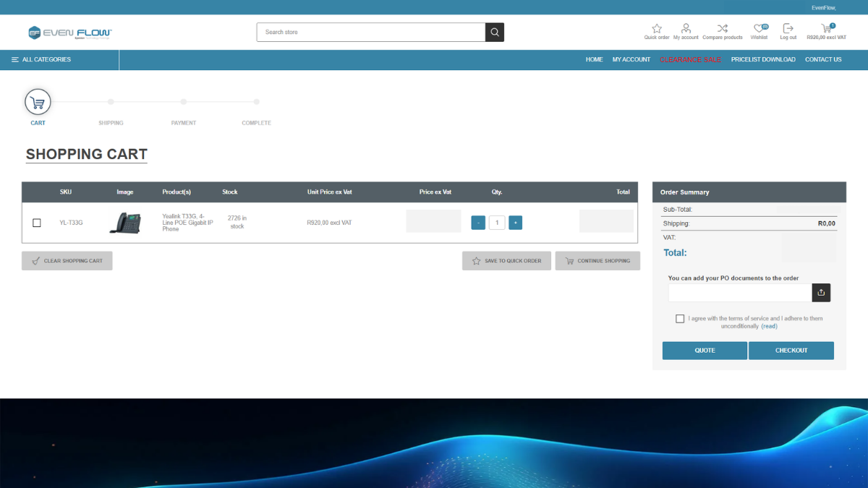Click the Quote button
Image resolution: width=868 pixels, height=488 pixels.
(x=705, y=351)
